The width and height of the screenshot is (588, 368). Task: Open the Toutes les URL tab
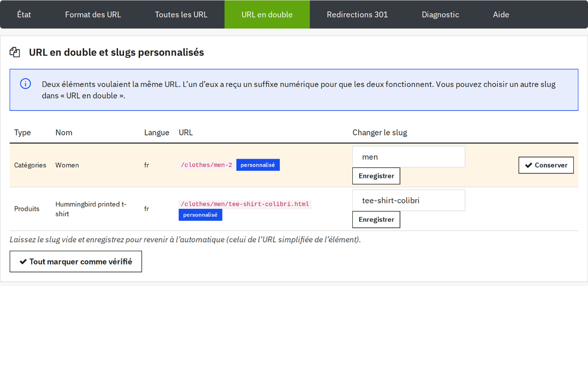point(181,15)
